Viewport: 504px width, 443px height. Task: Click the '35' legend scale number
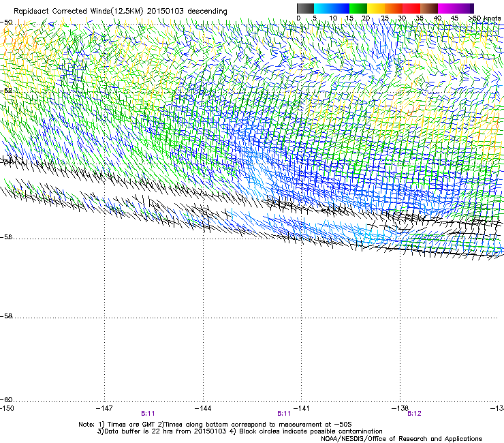420,18
